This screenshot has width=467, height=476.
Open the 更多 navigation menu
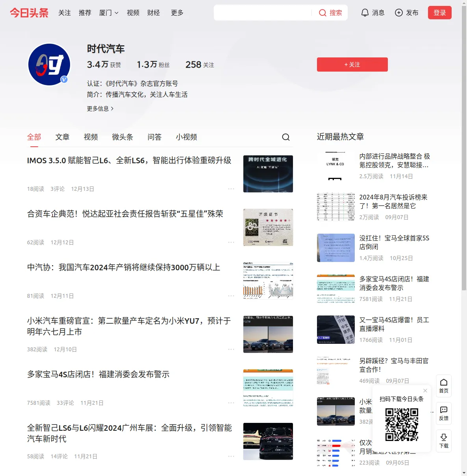point(177,13)
